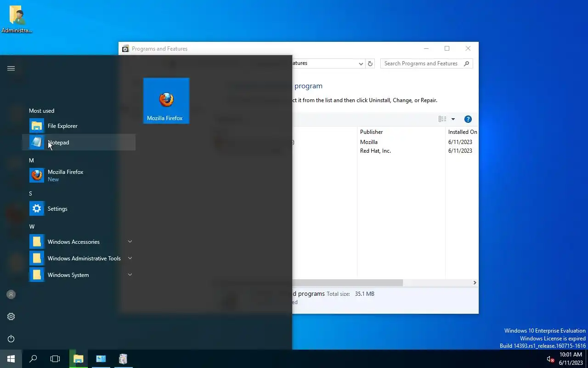Open Settings from the S section
The image size is (588, 368).
coord(79,209)
